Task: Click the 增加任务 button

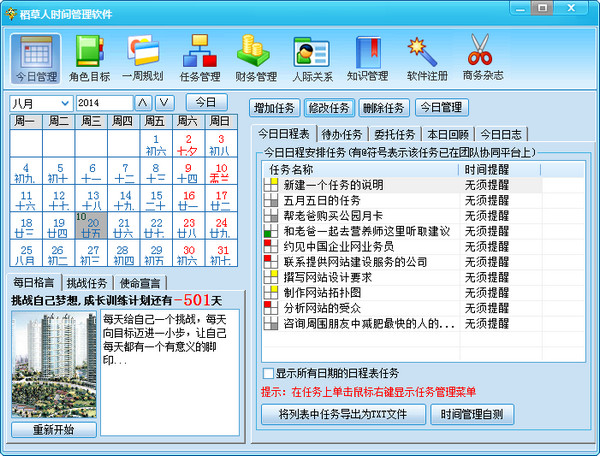Action: pyautogui.click(x=275, y=107)
